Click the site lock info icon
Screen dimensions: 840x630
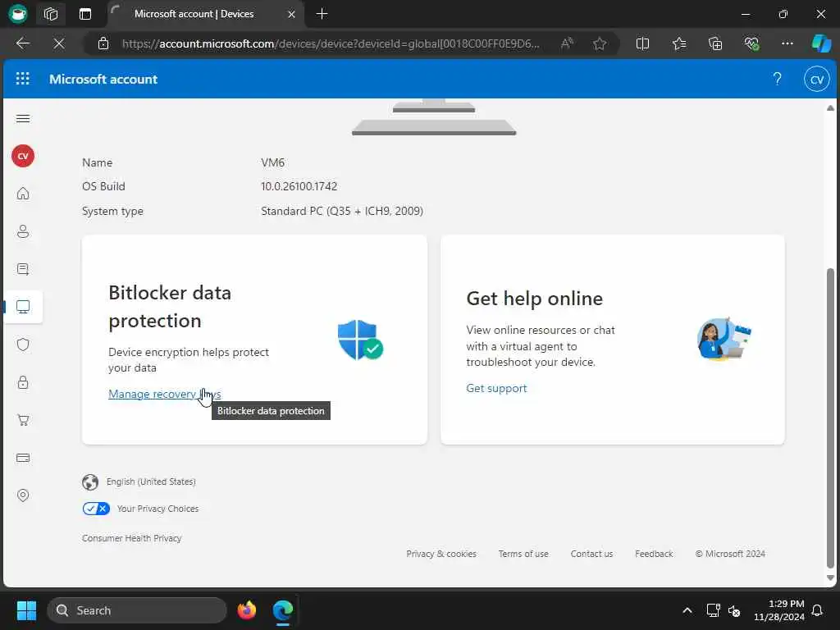pos(103,43)
